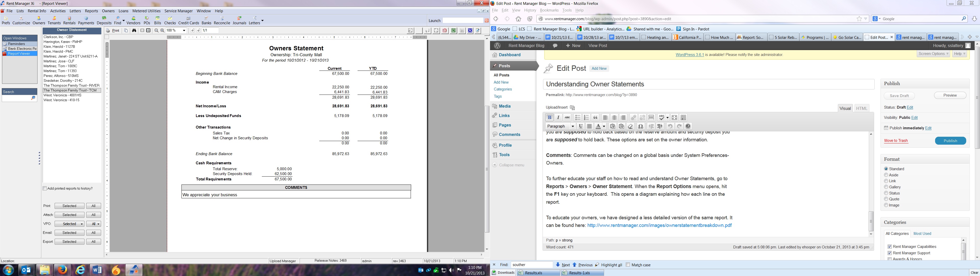This screenshot has height=276, width=980.
Task: Open Credit Cards toolbar icon
Action: click(189, 21)
